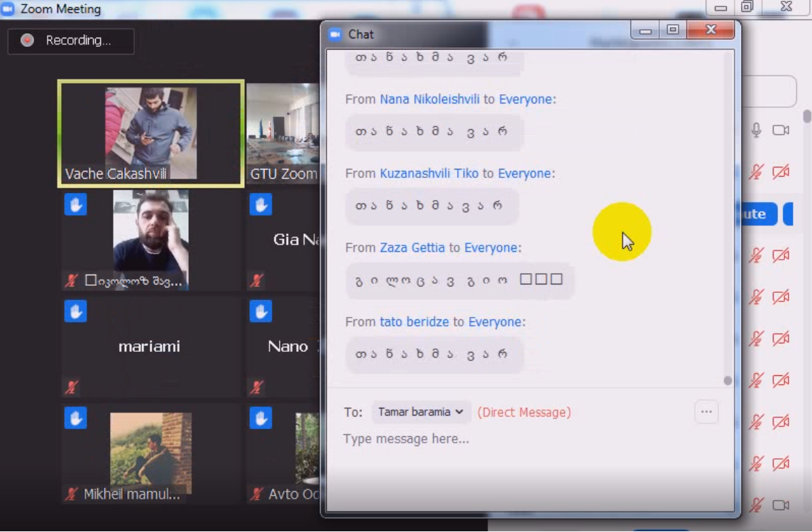
Task: Click the chat message scrollbar thumb
Action: pos(728,380)
